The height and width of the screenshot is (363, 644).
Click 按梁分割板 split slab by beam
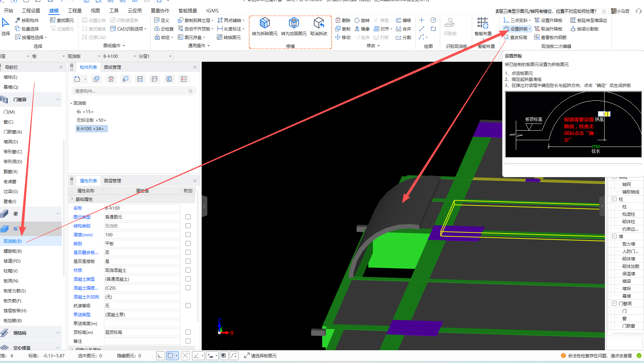585,29
